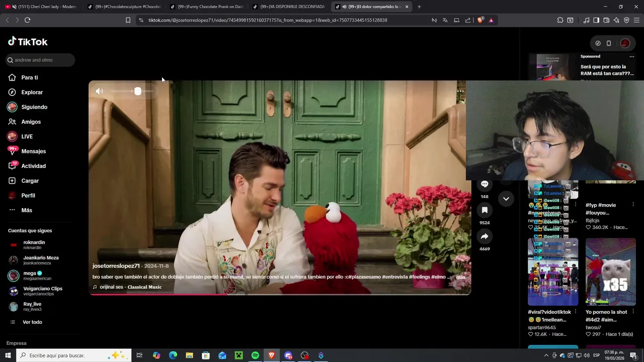Open Brave Rewards triangle icon
Screen dimensions: 644x362
[x=491, y=20]
